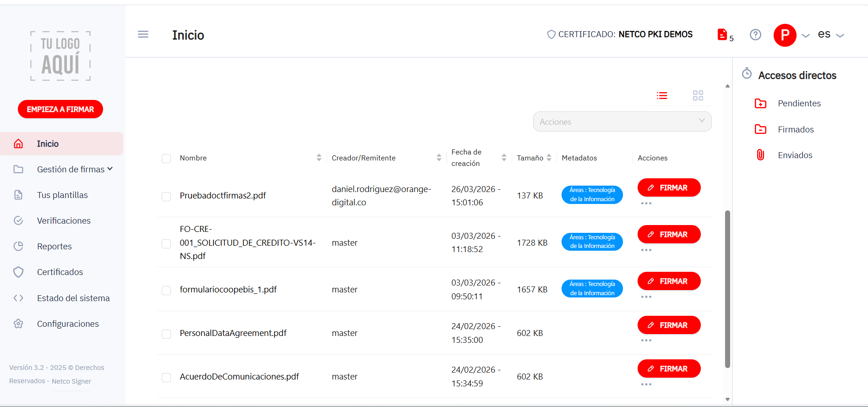
Task: Open Reportes menu item
Action: pyautogui.click(x=55, y=246)
